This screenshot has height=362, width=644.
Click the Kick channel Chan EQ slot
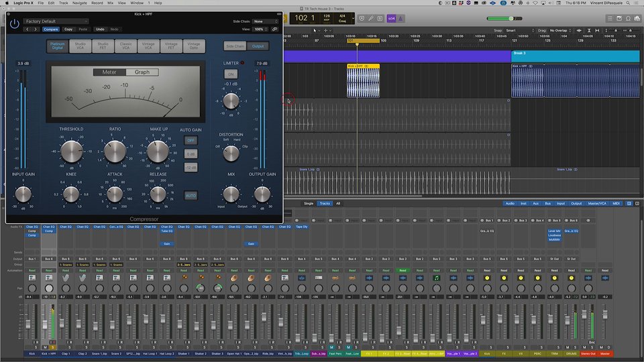pos(32,227)
